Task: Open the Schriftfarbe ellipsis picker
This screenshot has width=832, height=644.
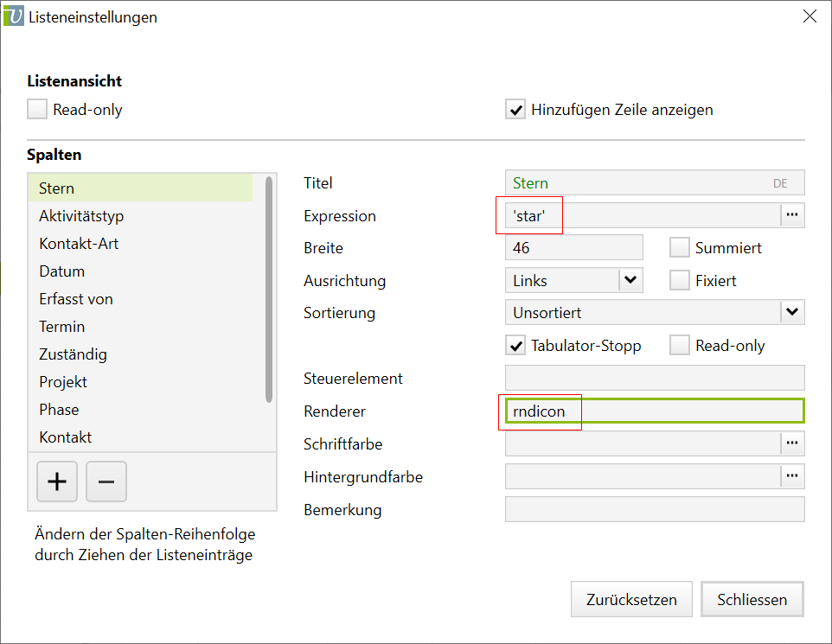Action: coord(792,443)
